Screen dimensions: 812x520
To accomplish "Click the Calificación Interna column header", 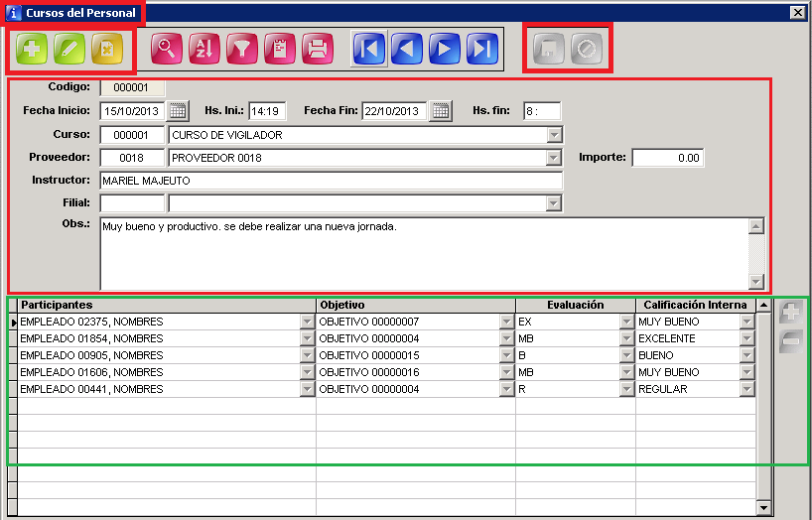I will [696, 305].
